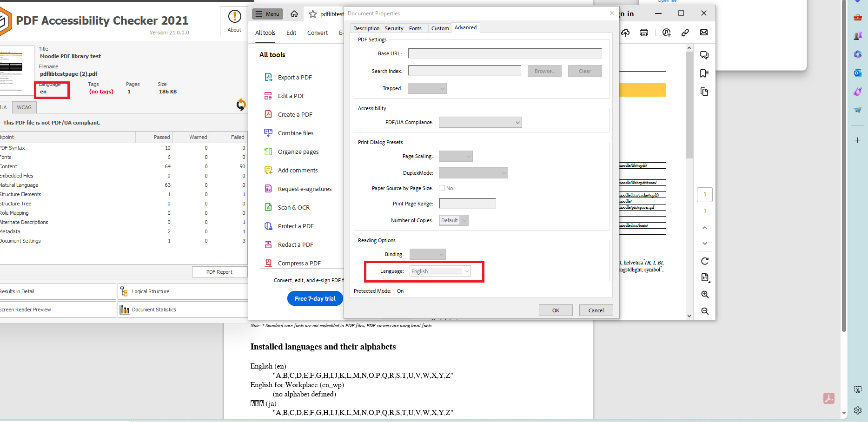Viewport: 868px width, 422px height.
Task: Click the upload to cloud icon in Acrobat
Action: click(625, 33)
